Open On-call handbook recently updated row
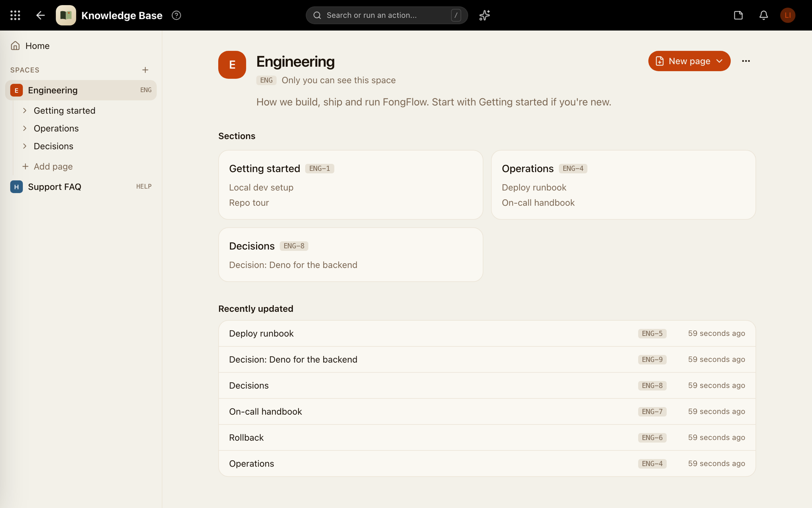The height and width of the screenshot is (508, 812). (x=487, y=412)
